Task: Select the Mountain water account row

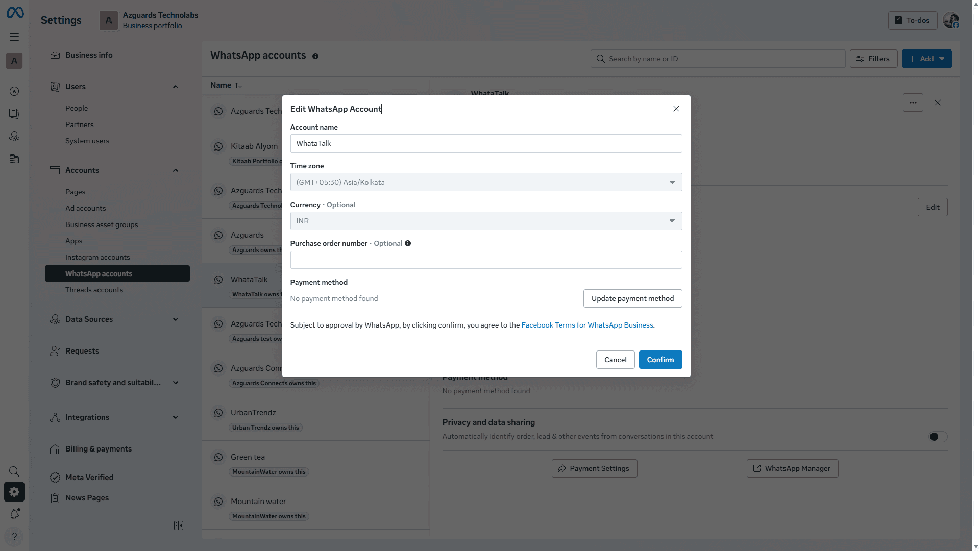Action: coord(316,507)
